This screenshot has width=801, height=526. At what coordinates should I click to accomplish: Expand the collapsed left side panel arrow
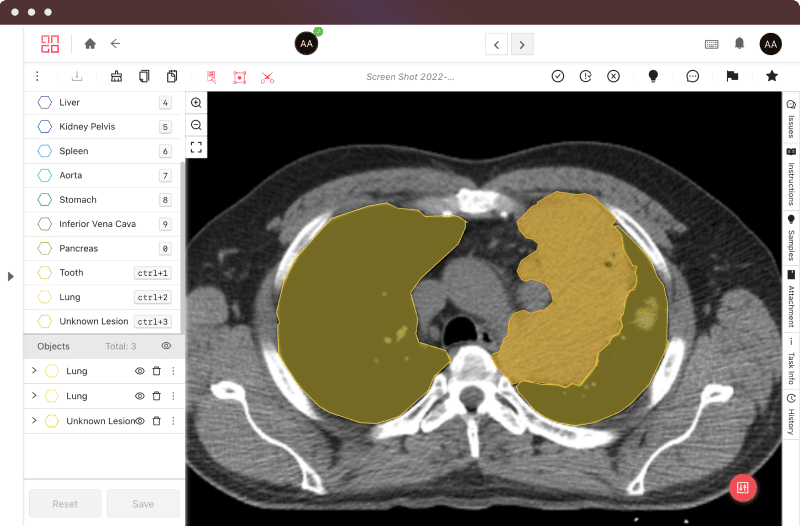coord(11,276)
